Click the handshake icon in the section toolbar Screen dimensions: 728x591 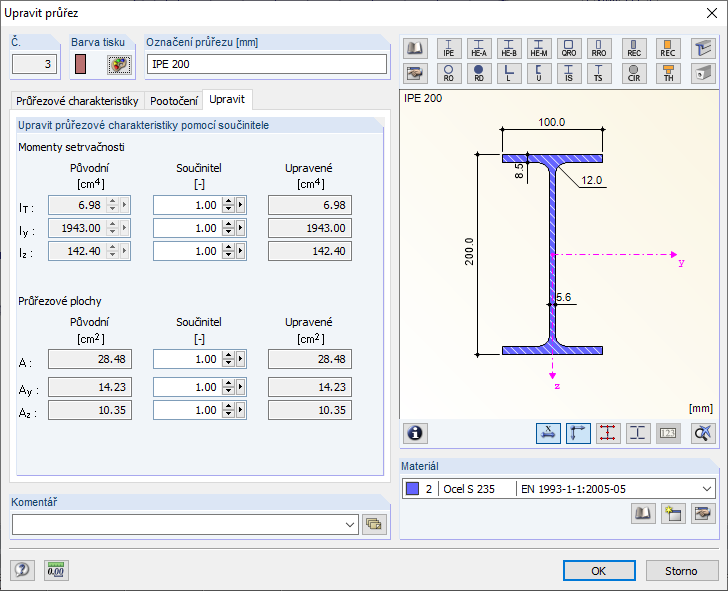click(x=415, y=73)
